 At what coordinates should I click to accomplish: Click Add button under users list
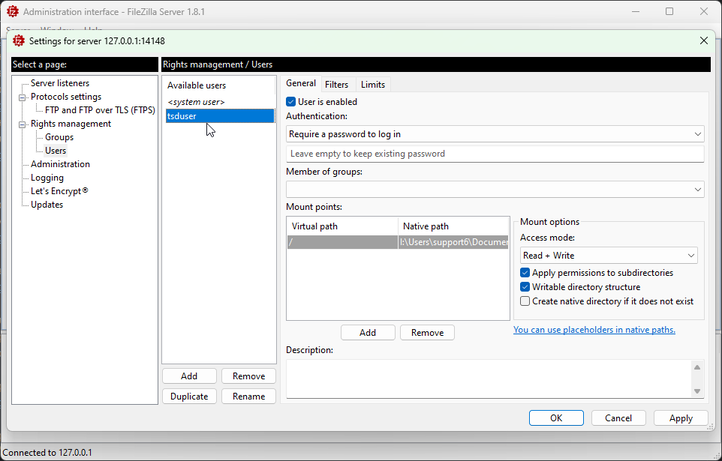pos(189,376)
